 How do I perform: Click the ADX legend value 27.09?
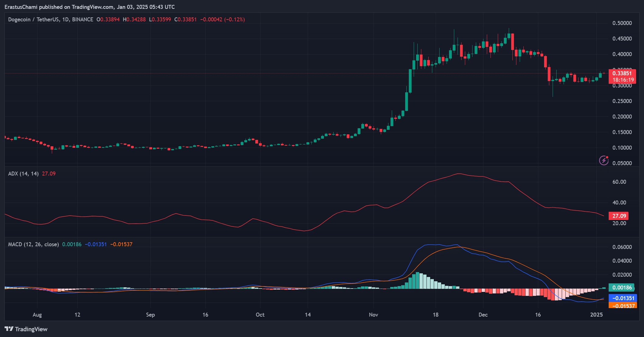49,174
